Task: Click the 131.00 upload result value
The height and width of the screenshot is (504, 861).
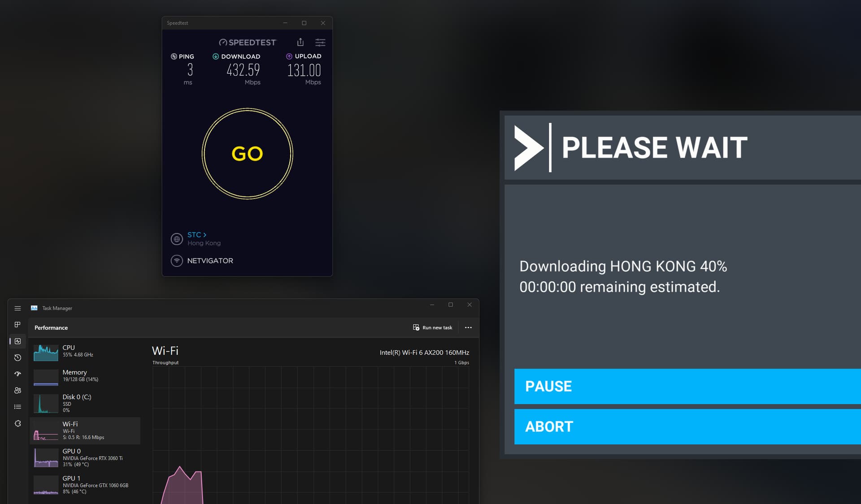Action: pyautogui.click(x=304, y=70)
